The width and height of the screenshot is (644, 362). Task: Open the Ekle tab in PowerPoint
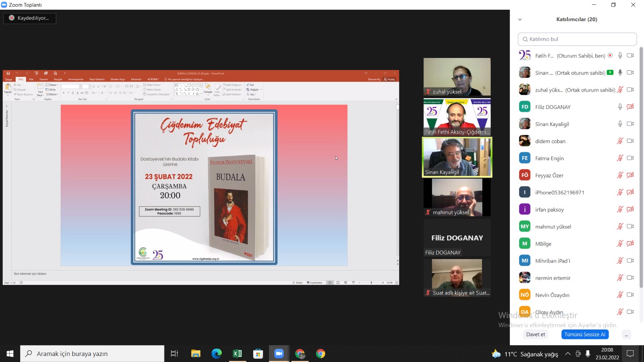[31, 79]
